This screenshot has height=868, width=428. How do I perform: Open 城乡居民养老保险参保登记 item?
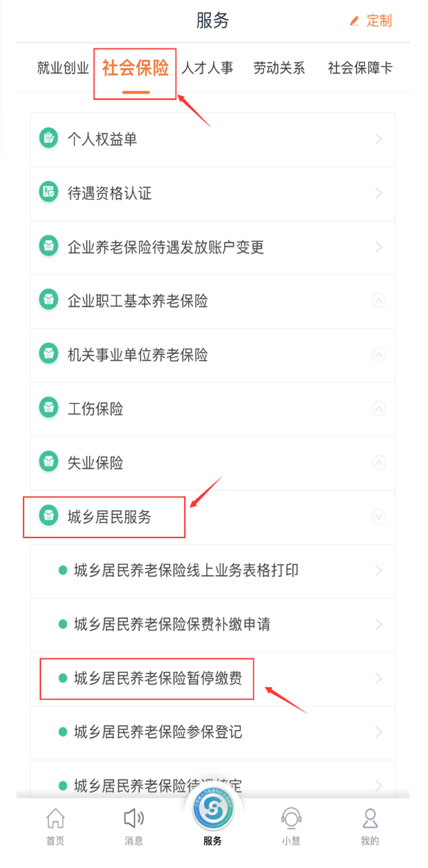[x=213, y=733]
